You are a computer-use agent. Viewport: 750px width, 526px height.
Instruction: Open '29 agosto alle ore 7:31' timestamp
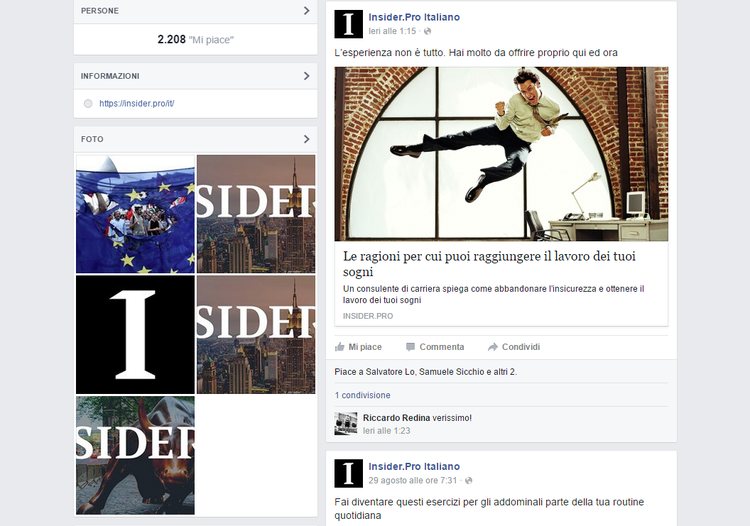point(413,481)
